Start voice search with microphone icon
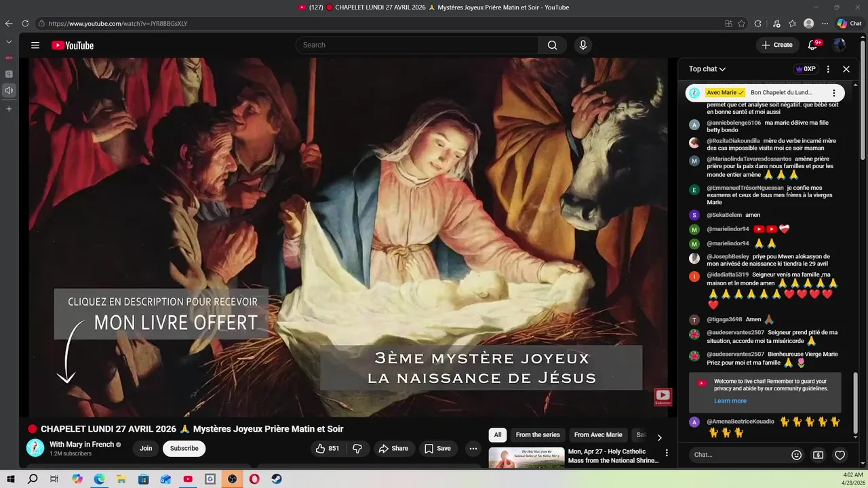The image size is (868, 488). point(583,45)
